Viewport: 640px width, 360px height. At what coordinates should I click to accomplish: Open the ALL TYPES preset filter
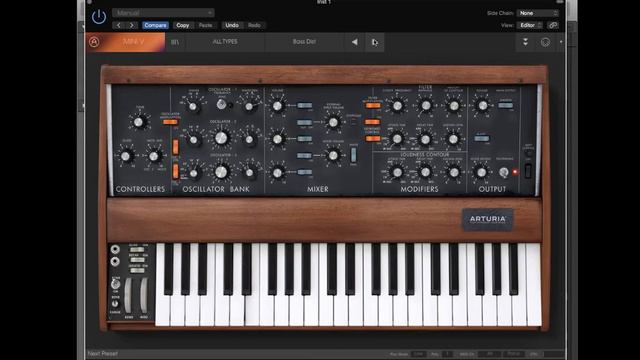tap(225, 42)
